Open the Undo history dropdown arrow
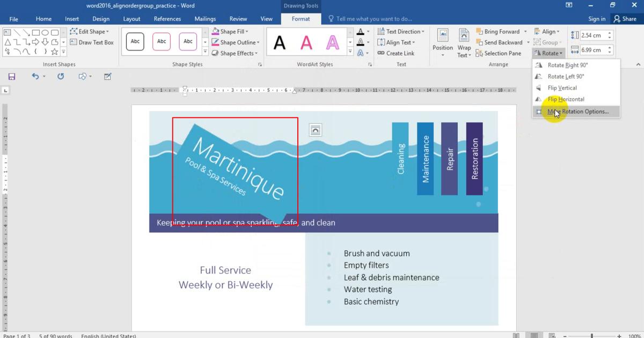644x338 pixels. [44, 77]
